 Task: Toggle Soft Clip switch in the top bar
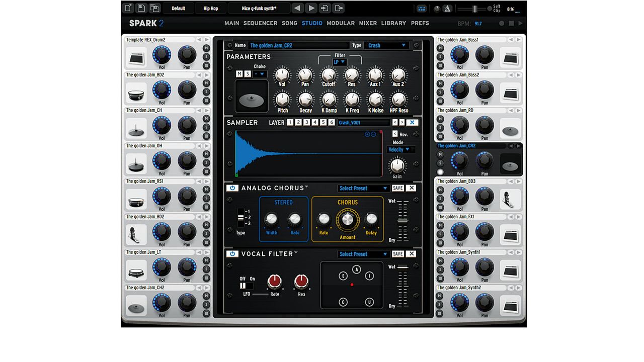coord(490,9)
